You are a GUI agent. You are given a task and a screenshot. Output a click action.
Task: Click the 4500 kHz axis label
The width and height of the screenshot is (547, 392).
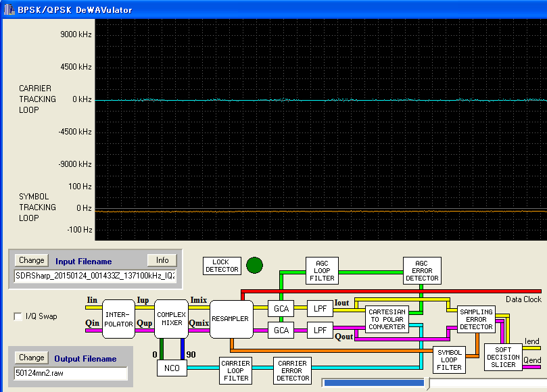76,67
